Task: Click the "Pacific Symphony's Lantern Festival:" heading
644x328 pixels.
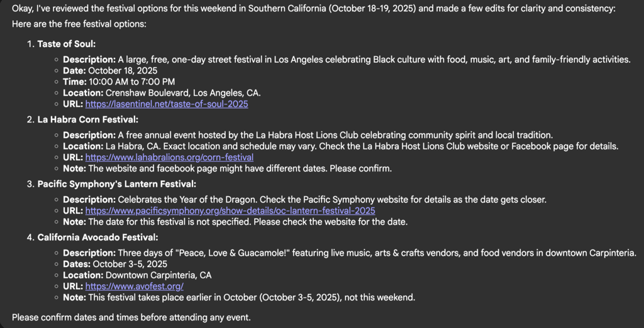Action: (116, 184)
